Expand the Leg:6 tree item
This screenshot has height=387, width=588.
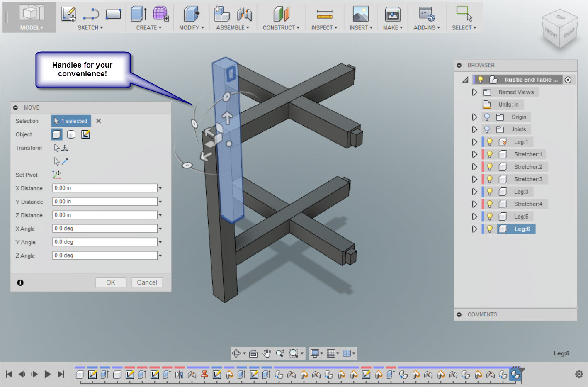pyautogui.click(x=474, y=229)
